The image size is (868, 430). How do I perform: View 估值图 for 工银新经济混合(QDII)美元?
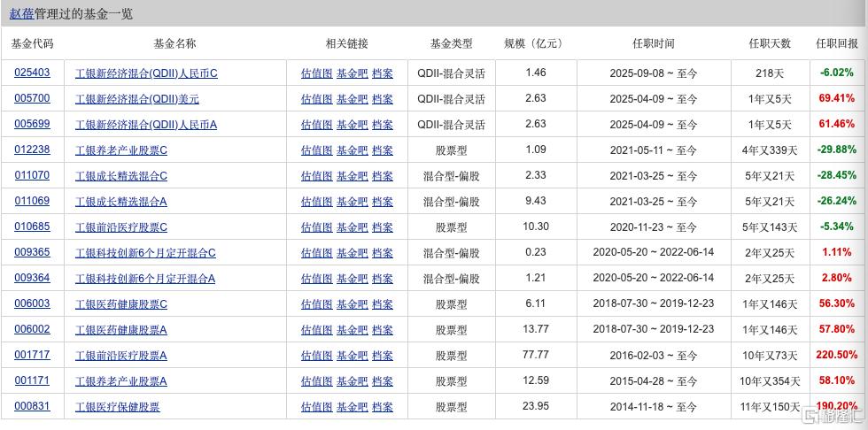[317, 99]
